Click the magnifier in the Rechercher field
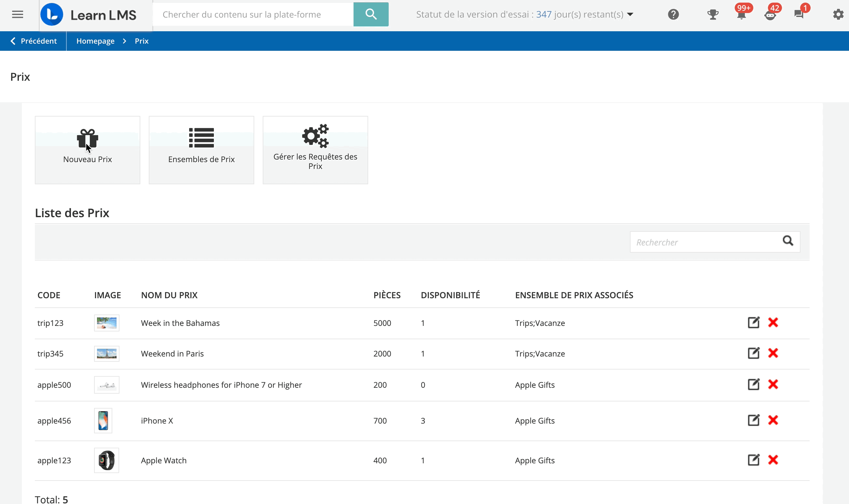Image resolution: width=849 pixels, height=504 pixels. tap(788, 241)
